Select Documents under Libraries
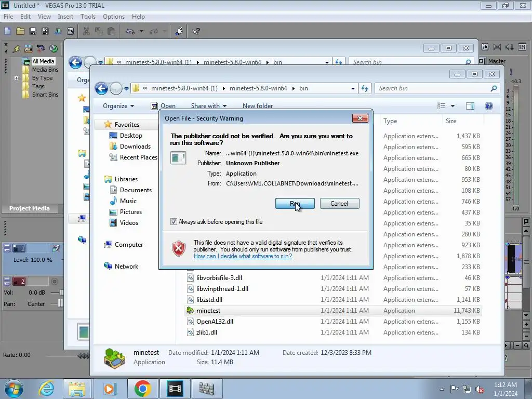The height and width of the screenshot is (399, 532). click(x=136, y=190)
